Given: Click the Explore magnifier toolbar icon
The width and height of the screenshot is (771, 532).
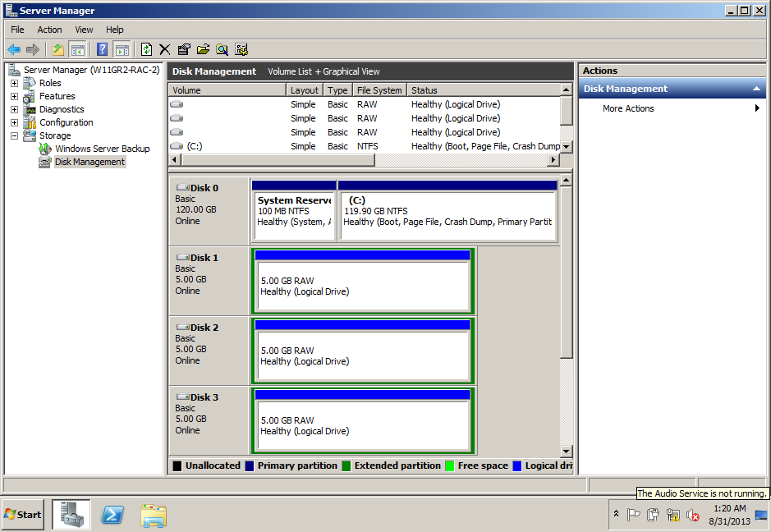Looking at the screenshot, I should pos(223,49).
